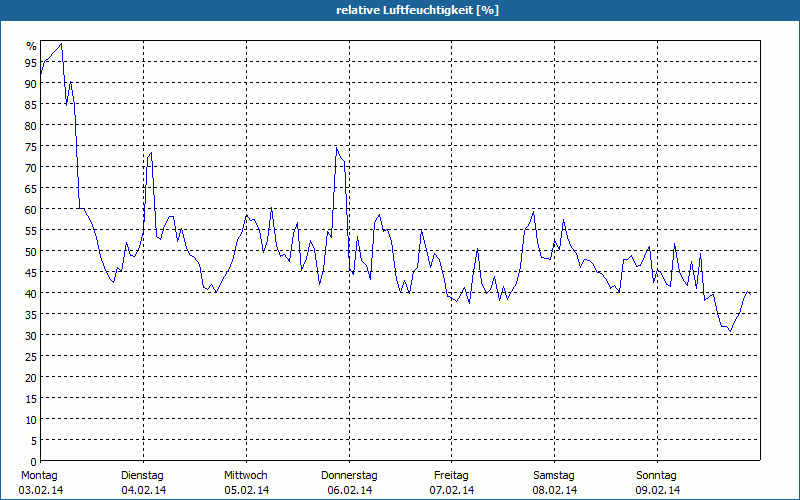This screenshot has height=500, width=800.
Task: Click the Saturday humidity peak near 60%
Action: tap(534, 211)
